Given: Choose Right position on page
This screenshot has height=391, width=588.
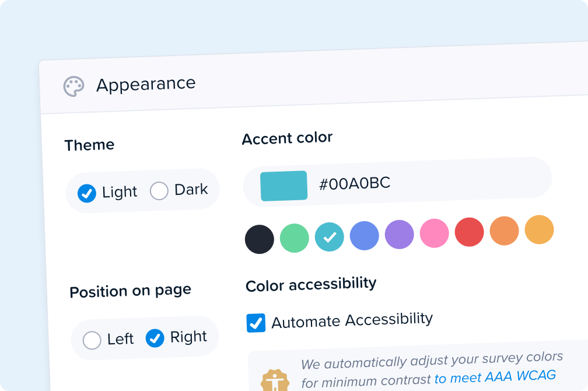Looking at the screenshot, I should coord(155,338).
